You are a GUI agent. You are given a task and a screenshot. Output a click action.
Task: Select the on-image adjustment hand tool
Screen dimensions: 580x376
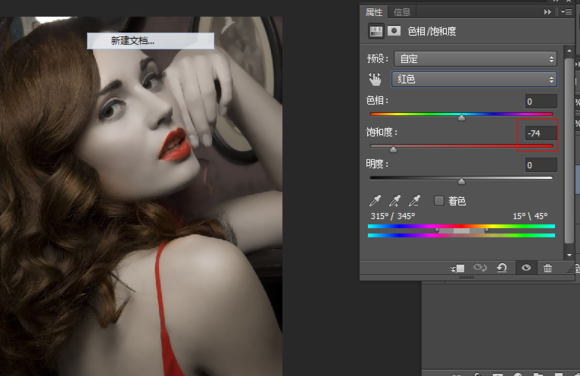[x=375, y=79]
